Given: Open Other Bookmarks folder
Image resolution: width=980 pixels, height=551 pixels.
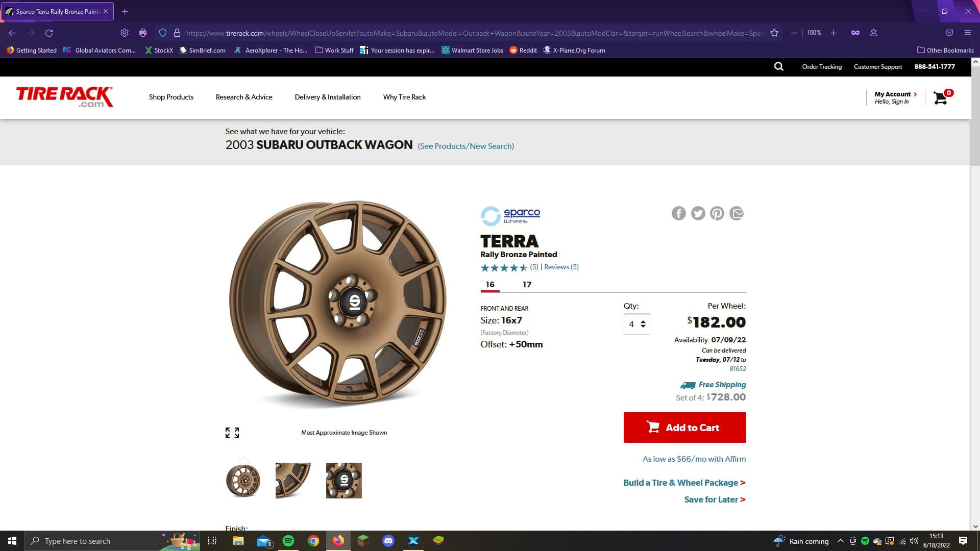Looking at the screenshot, I should pos(945,50).
